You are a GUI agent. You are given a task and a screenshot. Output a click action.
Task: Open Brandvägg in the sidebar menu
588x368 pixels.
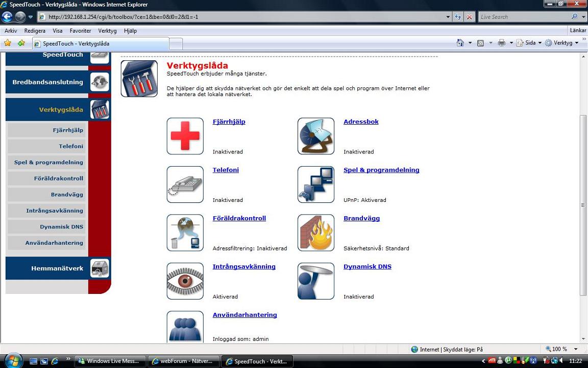[x=46, y=195]
